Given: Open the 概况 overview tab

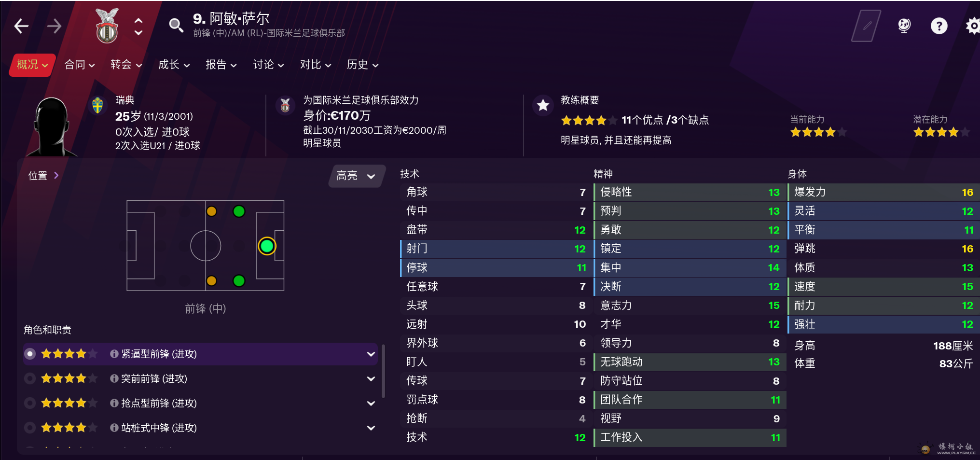Looking at the screenshot, I should 32,65.
